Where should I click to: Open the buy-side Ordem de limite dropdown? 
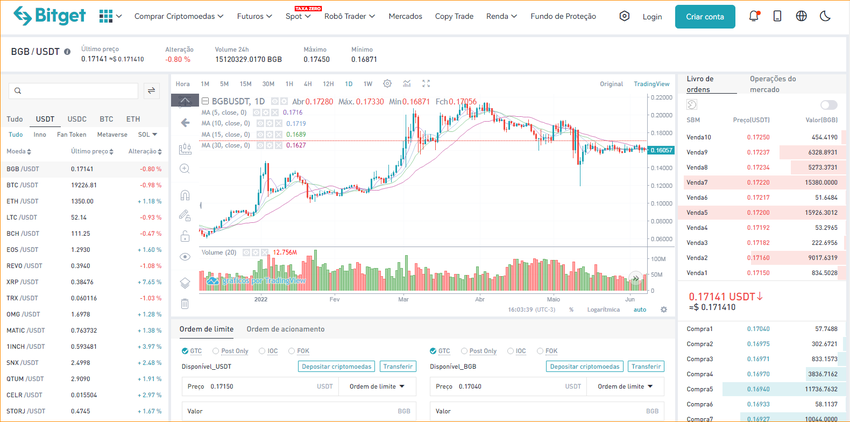[378, 386]
